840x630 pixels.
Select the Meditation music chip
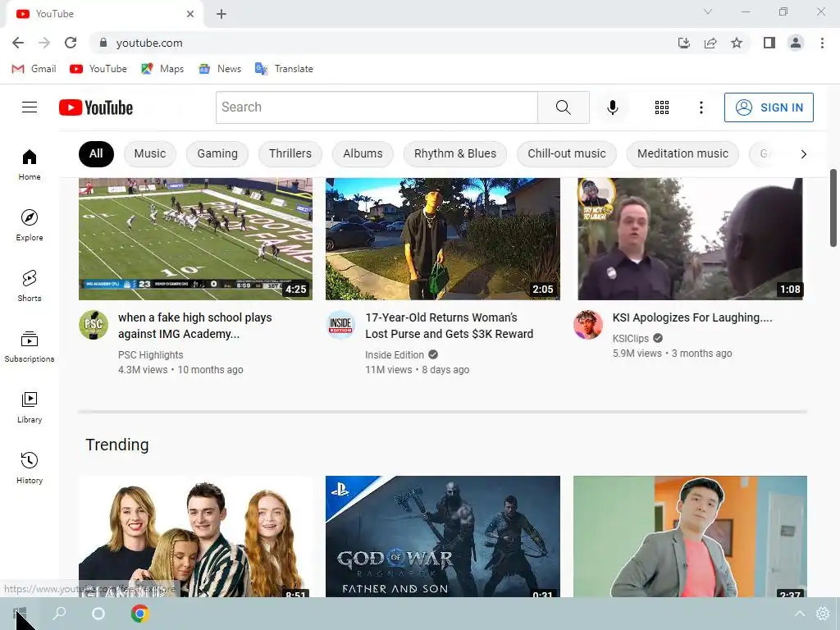(x=682, y=154)
